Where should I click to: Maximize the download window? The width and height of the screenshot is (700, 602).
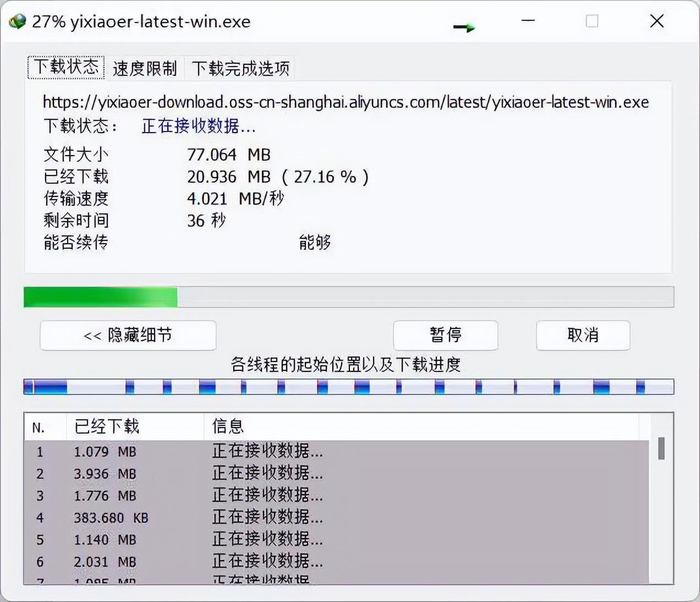point(592,21)
